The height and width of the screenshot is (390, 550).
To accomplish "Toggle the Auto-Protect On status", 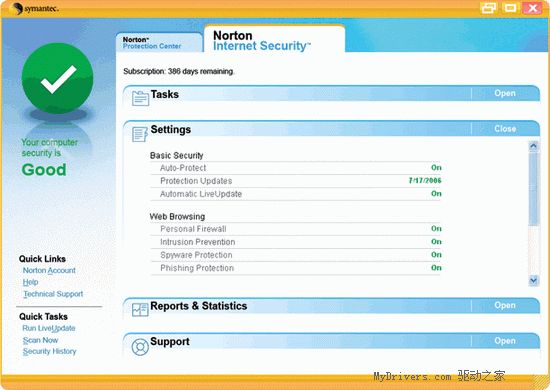I will click(x=436, y=168).
